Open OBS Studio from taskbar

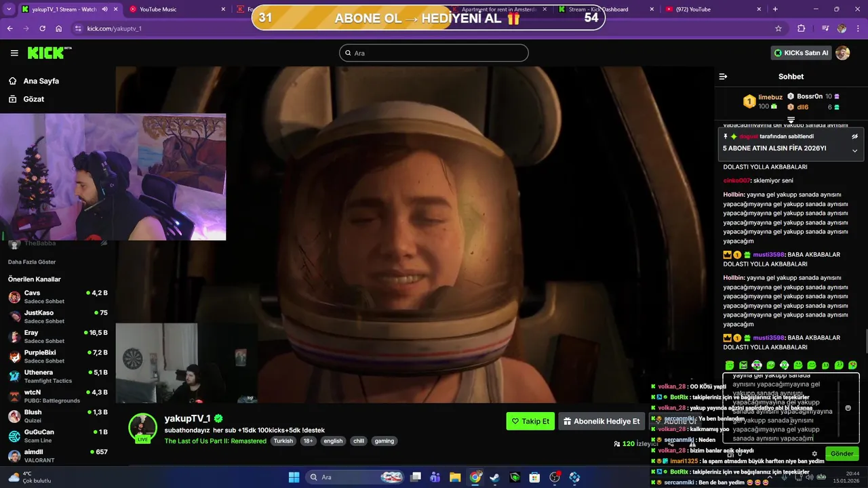pos(555,477)
